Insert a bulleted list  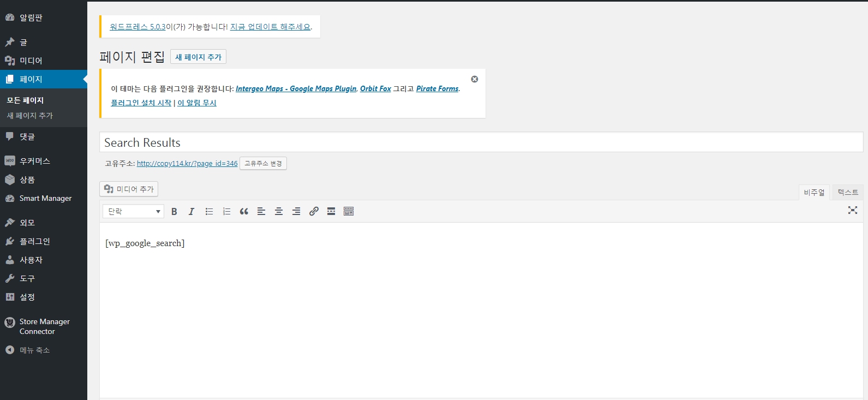(x=209, y=212)
